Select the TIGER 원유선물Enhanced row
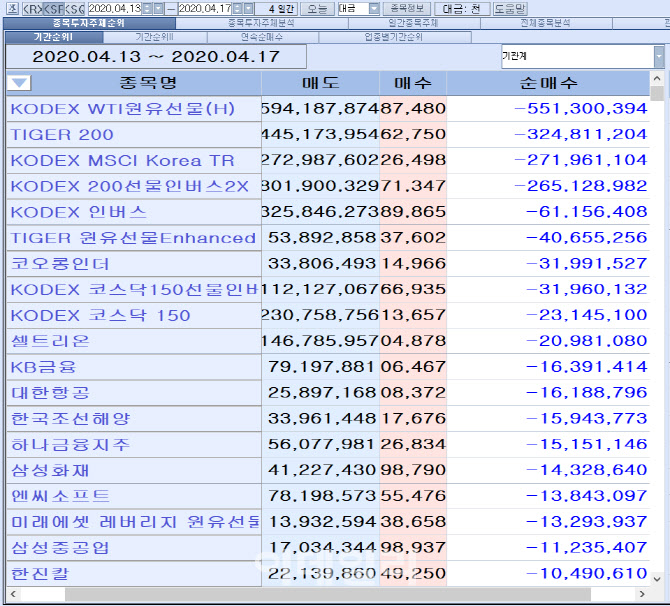Image resolution: width=670 pixels, height=606 pixels. coord(328,238)
